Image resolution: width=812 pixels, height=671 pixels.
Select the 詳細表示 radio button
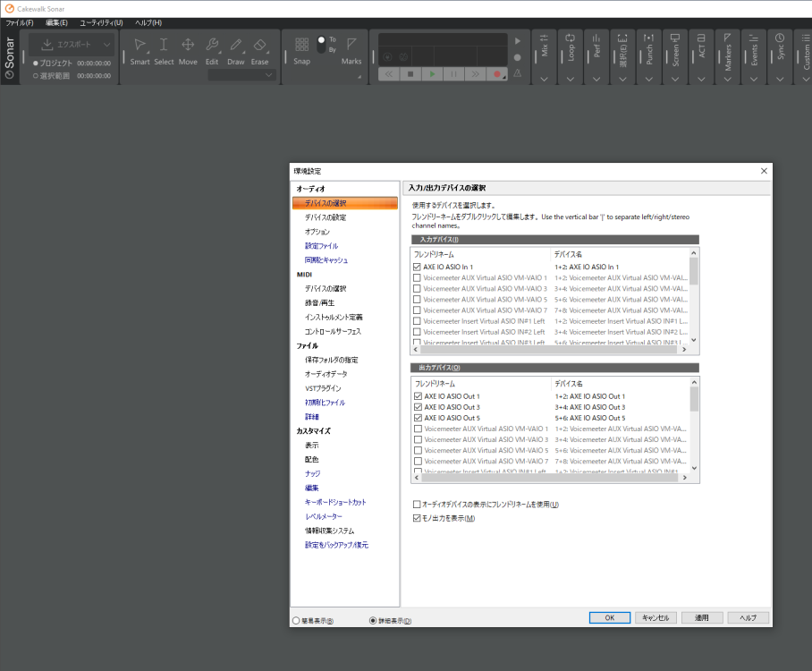[x=373, y=621]
